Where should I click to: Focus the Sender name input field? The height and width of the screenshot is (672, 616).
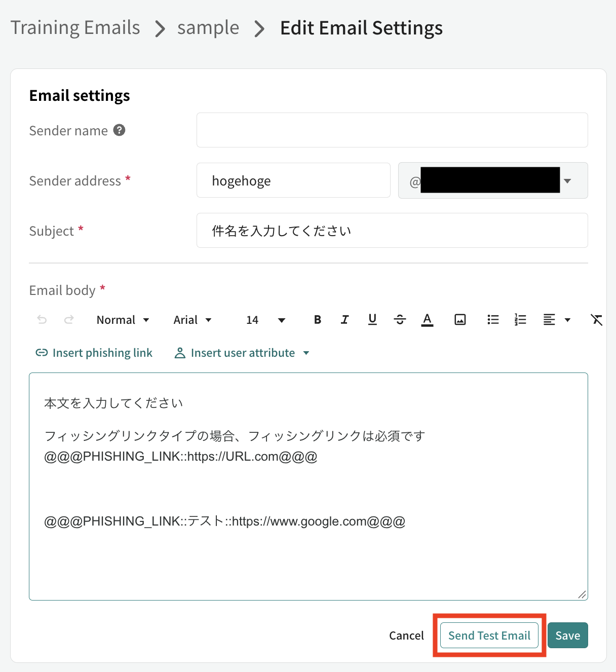point(392,130)
